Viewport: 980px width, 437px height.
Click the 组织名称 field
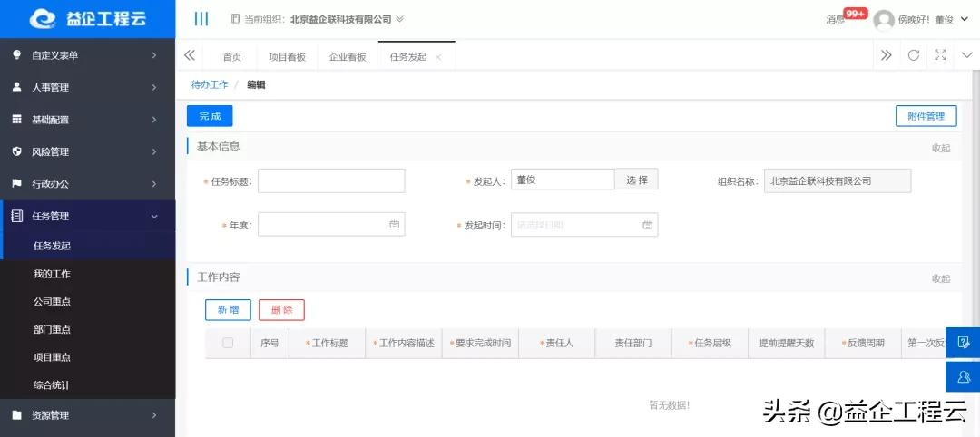838,181
